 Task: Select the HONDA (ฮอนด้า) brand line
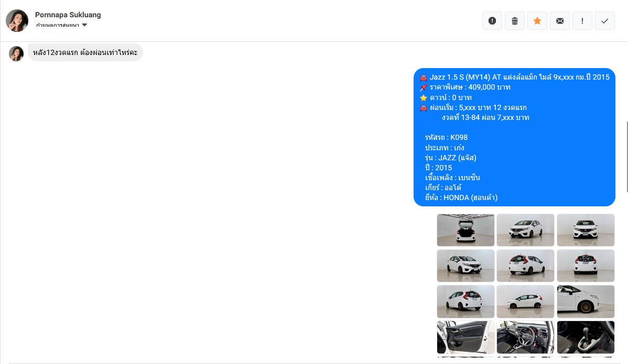461,197
